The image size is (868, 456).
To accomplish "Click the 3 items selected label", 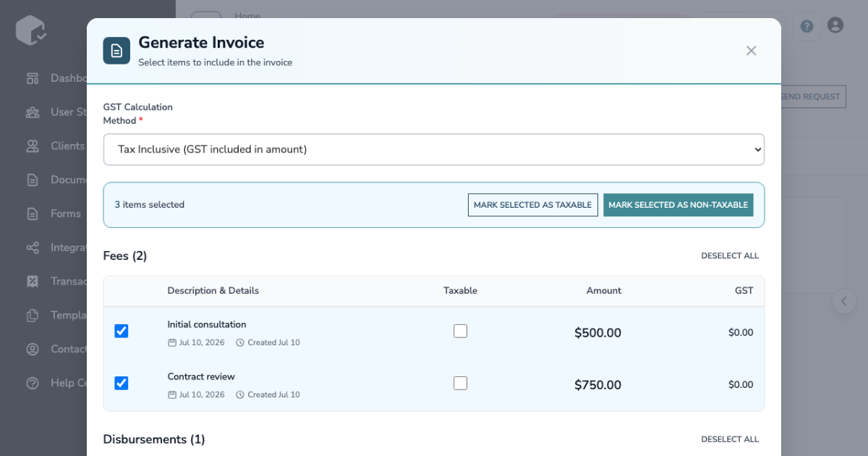I will [150, 205].
